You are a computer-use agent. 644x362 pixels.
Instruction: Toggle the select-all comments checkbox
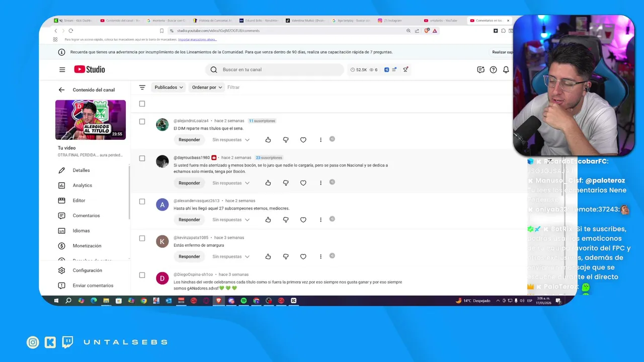142,104
